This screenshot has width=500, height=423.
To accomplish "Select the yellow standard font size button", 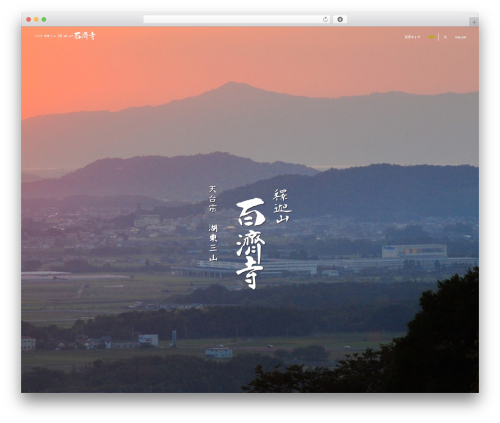I will point(431,37).
